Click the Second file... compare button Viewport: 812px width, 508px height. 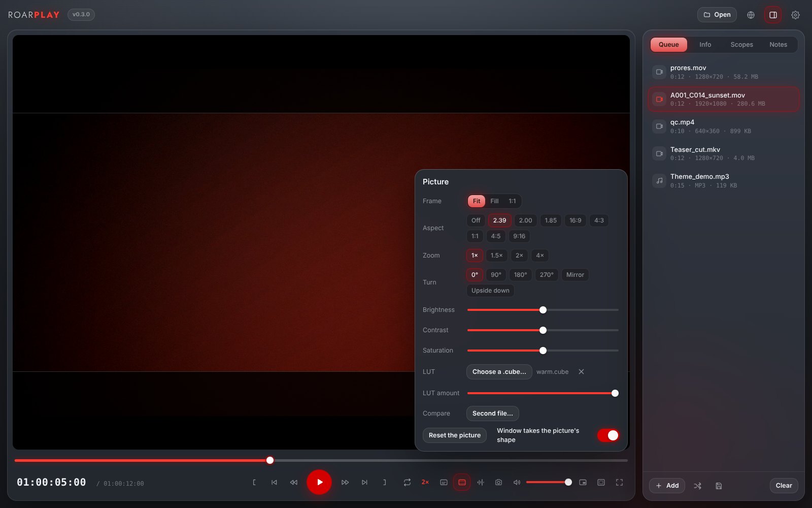tap(492, 414)
